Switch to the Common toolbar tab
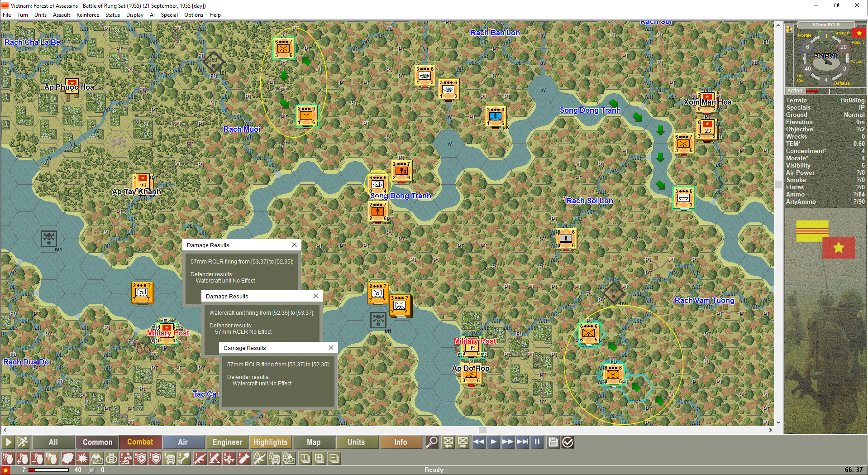 (97, 442)
